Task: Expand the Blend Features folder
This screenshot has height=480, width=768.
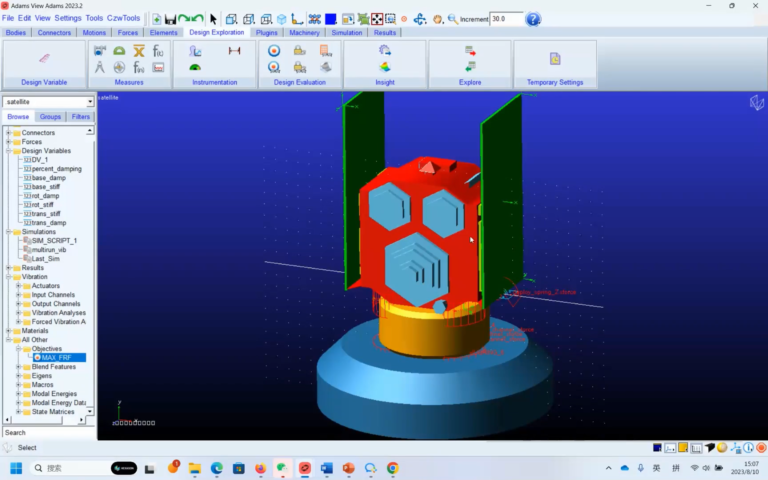Action: (x=19, y=367)
